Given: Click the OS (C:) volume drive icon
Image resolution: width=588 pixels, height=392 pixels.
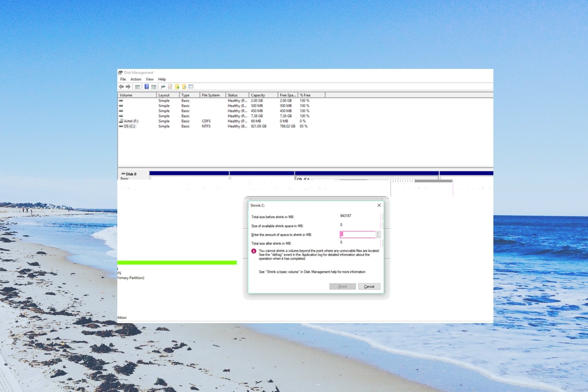Looking at the screenshot, I should (x=121, y=126).
